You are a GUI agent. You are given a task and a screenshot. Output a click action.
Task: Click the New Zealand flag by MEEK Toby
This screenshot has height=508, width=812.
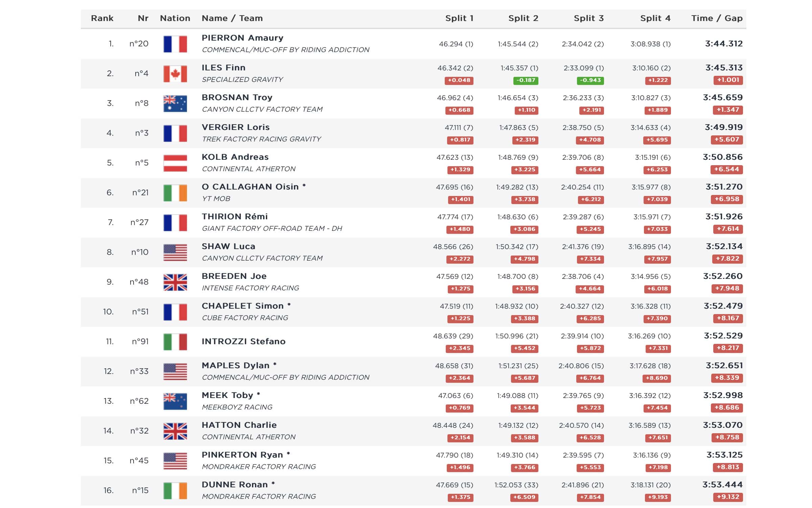(175, 401)
